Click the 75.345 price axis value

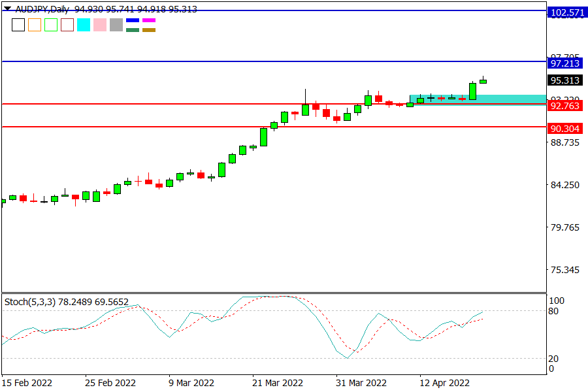click(565, 270)
